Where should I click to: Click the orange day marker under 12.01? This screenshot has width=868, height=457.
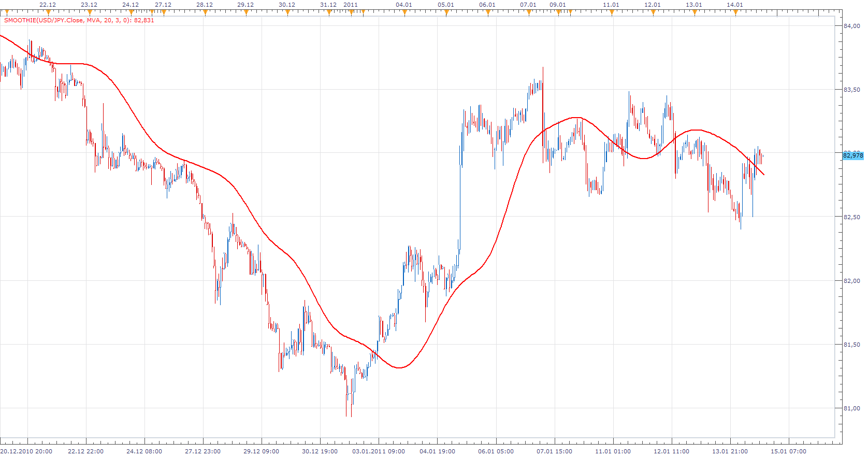(x=653, y=13)
